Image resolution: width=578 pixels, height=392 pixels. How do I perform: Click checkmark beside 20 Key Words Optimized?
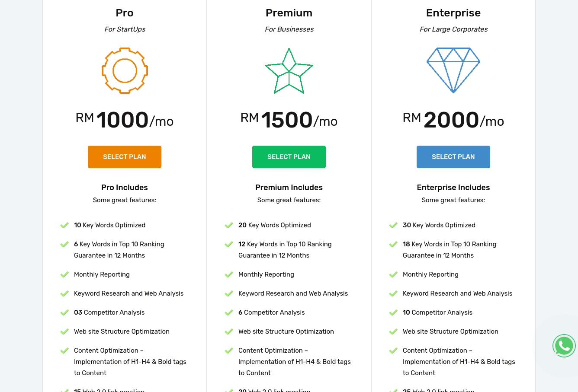[x=229, y=225]
